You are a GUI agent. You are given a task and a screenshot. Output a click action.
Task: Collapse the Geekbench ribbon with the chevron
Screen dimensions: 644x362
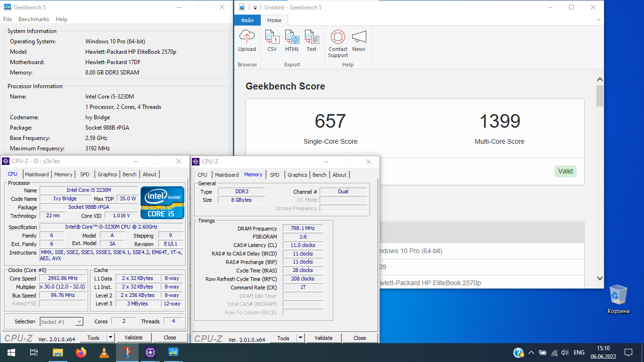click(598, 20)
